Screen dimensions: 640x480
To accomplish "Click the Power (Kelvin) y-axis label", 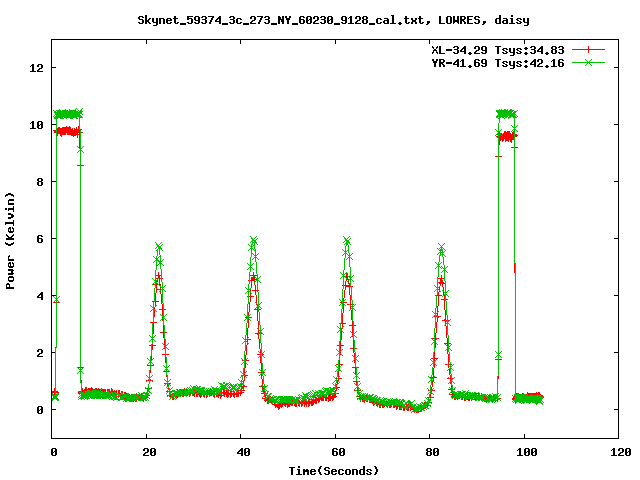I will tap(10, 241).
